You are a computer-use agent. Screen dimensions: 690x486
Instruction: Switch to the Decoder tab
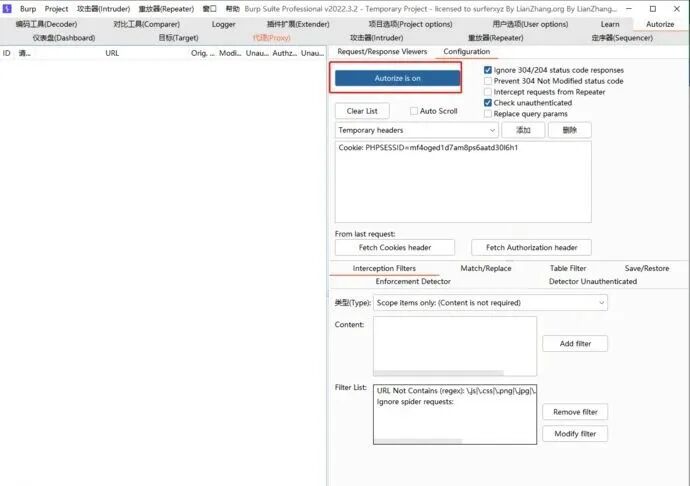(x=46, y=24)
